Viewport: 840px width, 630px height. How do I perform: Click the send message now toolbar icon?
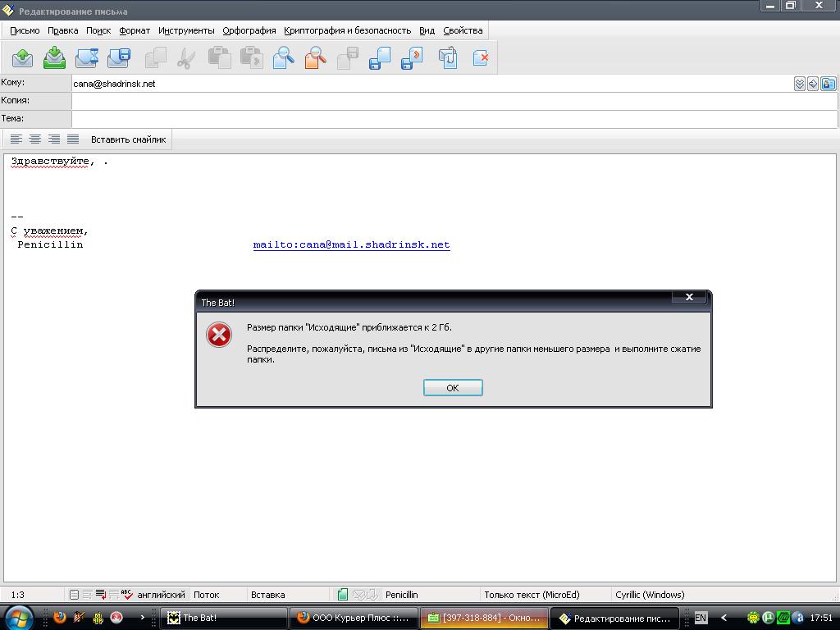pos(22,58)
